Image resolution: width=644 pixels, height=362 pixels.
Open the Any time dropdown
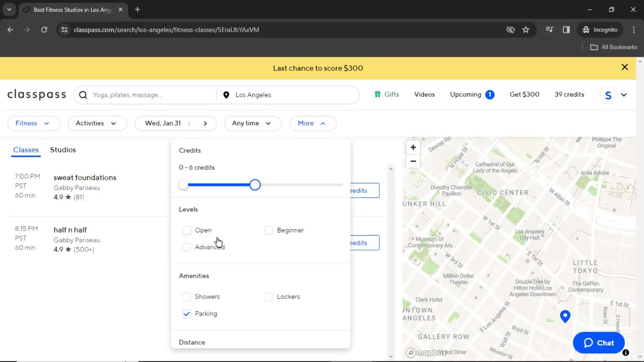click(253, 123)
